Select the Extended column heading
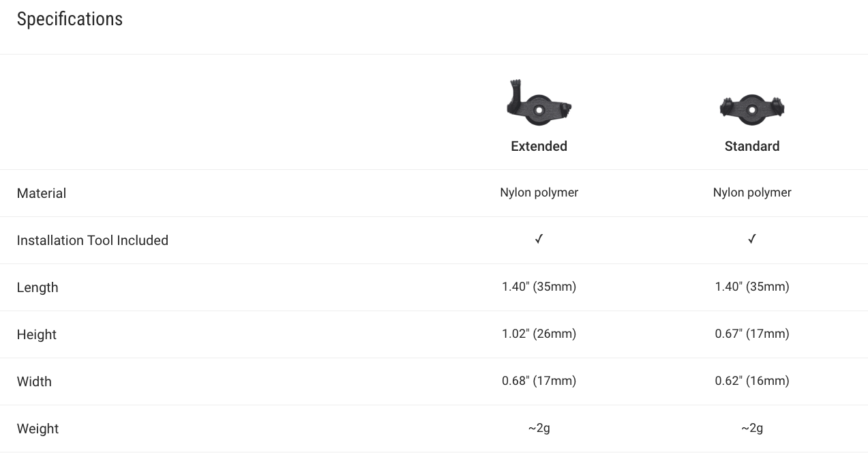This screenshot has height=462, width=868. click(x=539, y=146)
